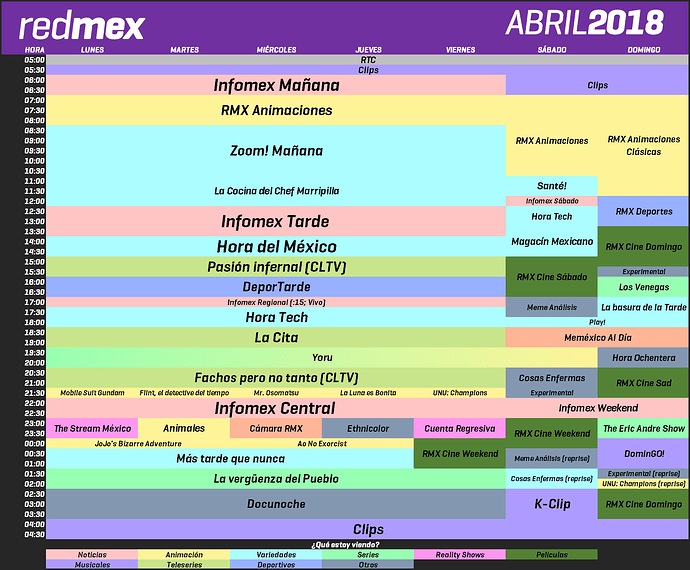Click the Cuenta Regresiva block

click(460, 428)
